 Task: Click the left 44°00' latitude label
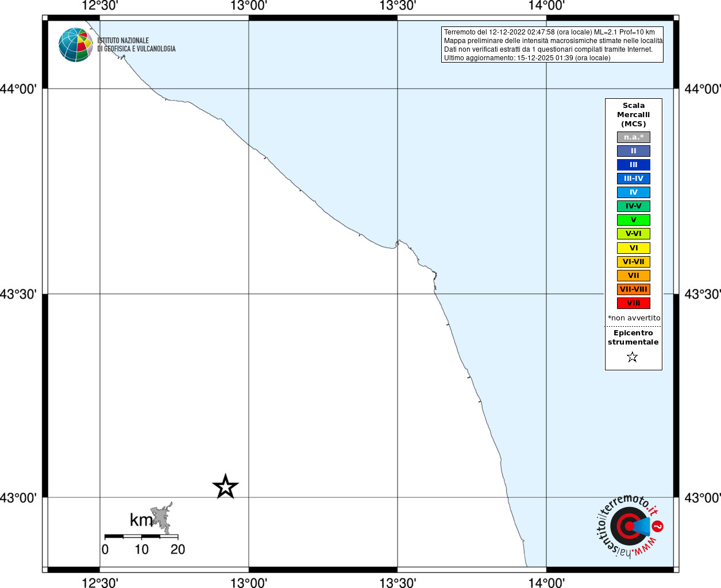point(18,89)
